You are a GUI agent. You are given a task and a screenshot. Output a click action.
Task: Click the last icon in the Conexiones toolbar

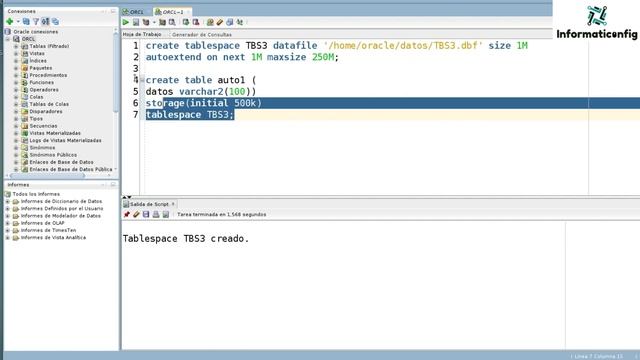(55, 22)
